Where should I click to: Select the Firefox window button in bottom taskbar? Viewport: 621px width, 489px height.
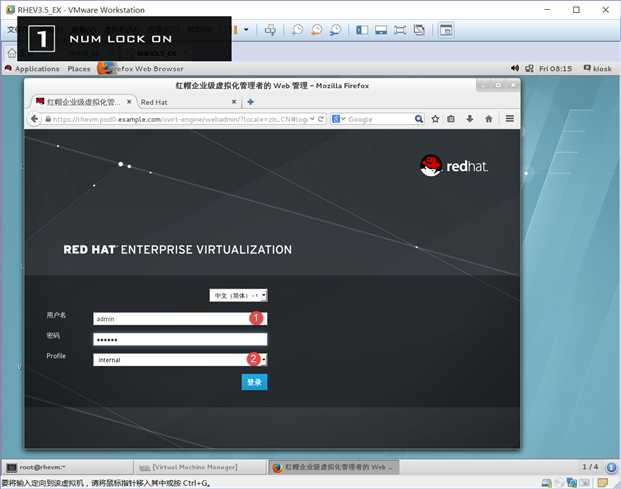pyautogui.click(x=333, y=467)
